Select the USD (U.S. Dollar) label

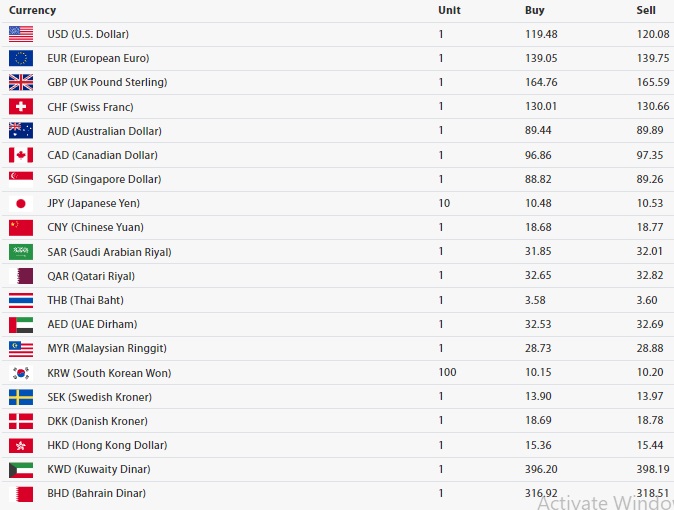point(88,34)
